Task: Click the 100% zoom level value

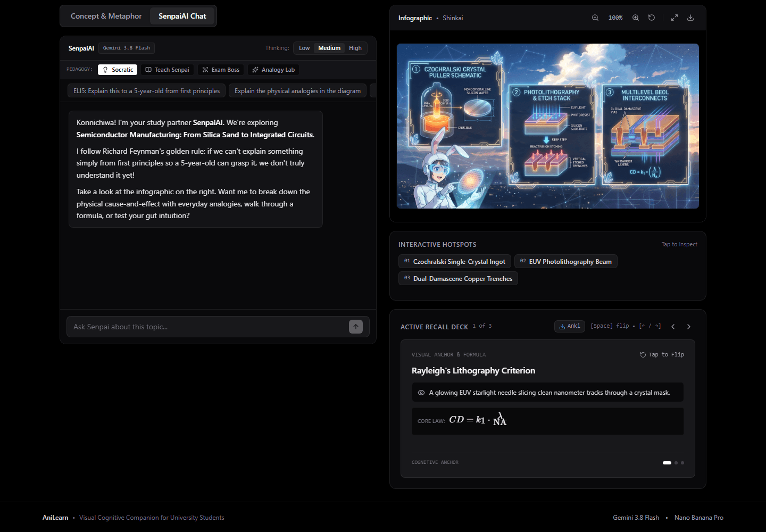Action: tap(615, 18)
